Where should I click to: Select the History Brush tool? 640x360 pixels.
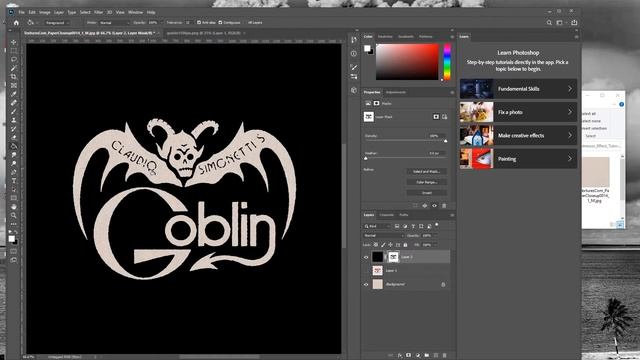[13, 129]
